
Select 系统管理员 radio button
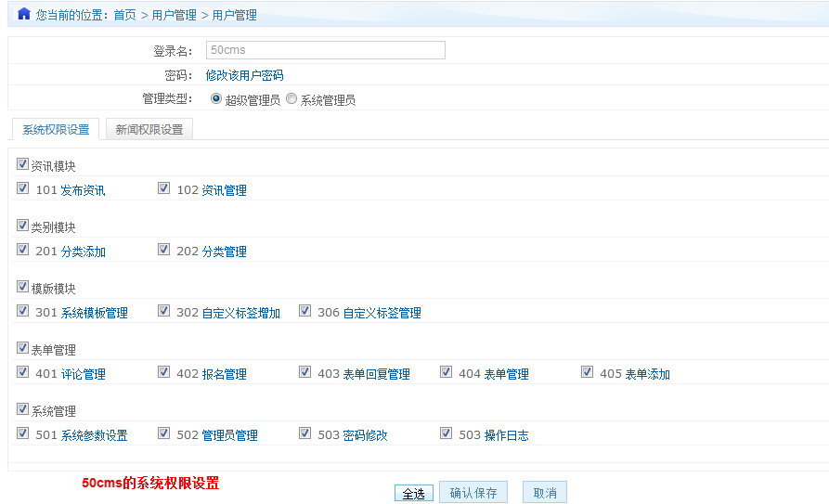click(x=291, y=99)
